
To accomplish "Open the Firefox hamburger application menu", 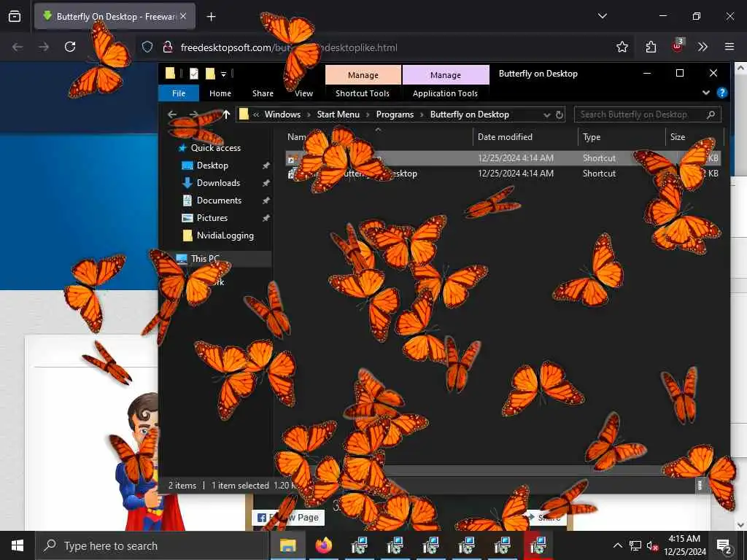I will (x=729, y=47).
